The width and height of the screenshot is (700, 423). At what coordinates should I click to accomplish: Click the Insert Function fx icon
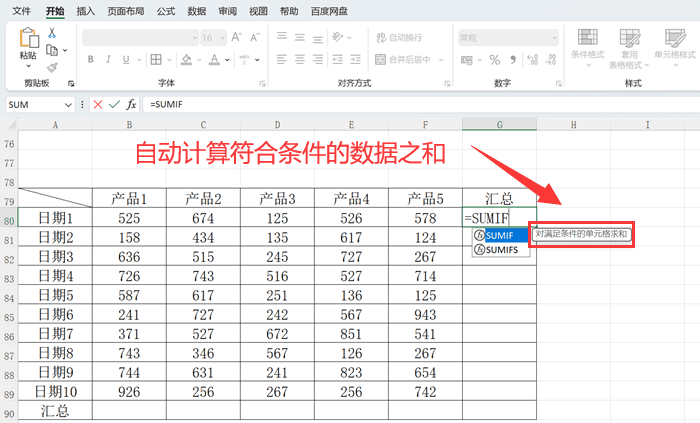coord(131,104)
